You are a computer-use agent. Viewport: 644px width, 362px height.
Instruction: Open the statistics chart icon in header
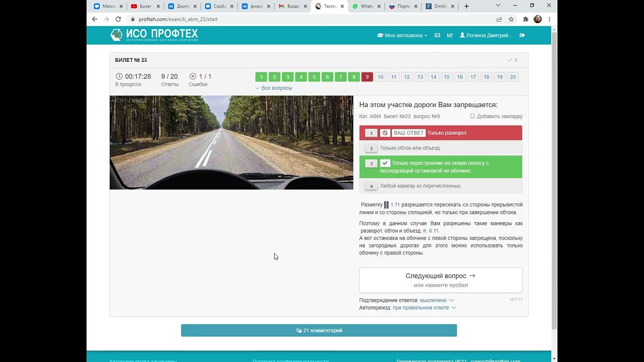(x=450, y=35)
